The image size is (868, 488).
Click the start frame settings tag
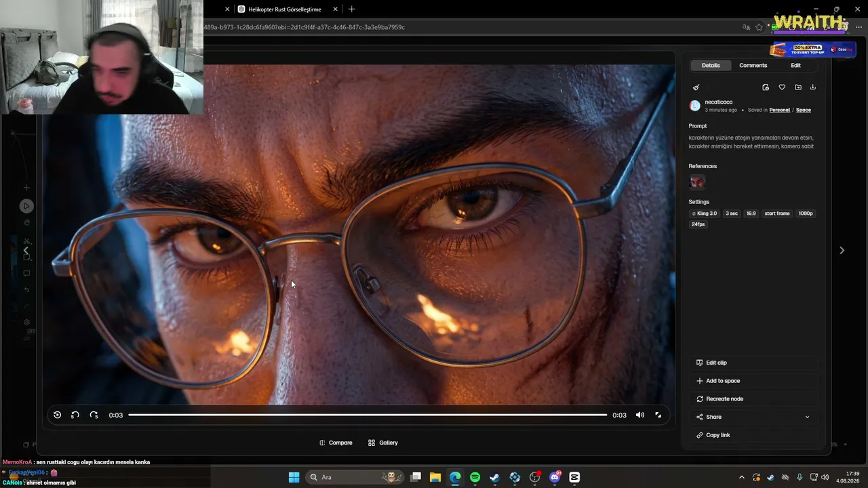coord(777,213)
